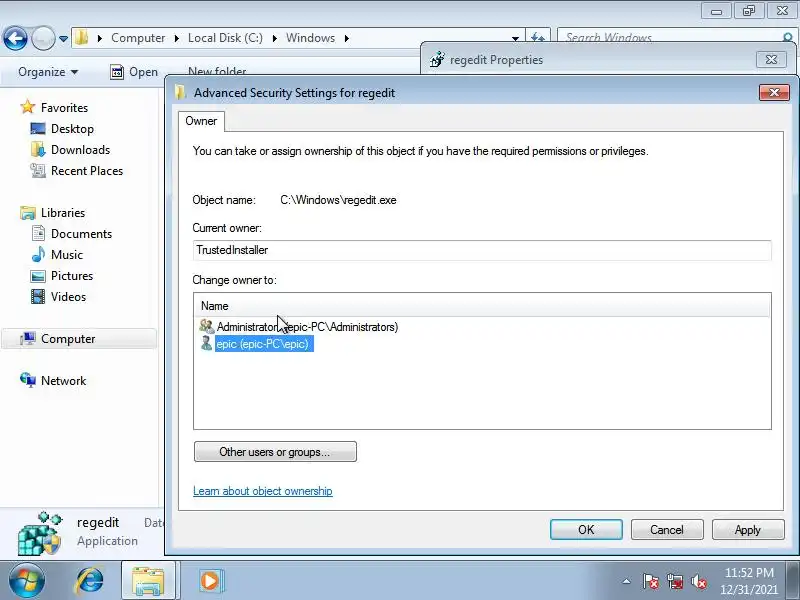This screenshot has height=600, width=800.
Task: Click the Other users or groups button
Action: (x=275, y=452)
